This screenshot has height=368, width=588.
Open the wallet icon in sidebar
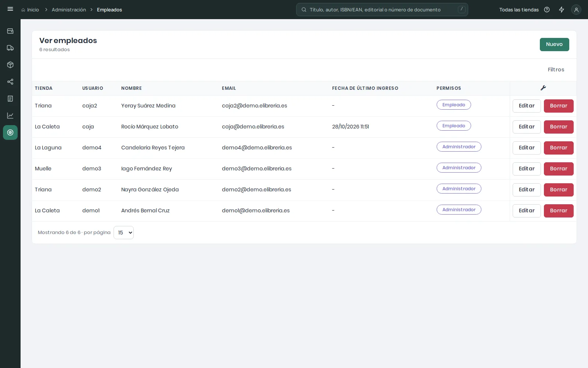point(10,31)
